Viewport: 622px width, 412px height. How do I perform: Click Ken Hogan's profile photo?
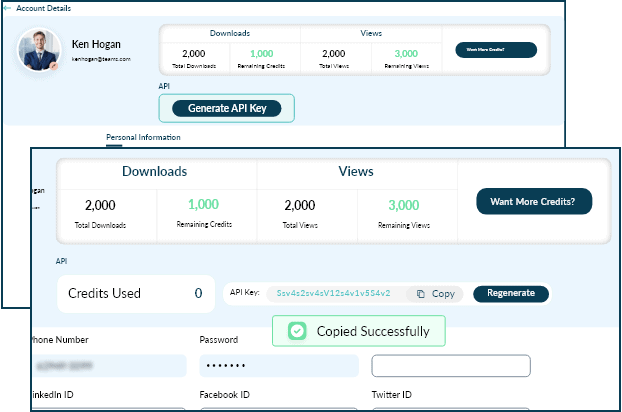point(39,50)
